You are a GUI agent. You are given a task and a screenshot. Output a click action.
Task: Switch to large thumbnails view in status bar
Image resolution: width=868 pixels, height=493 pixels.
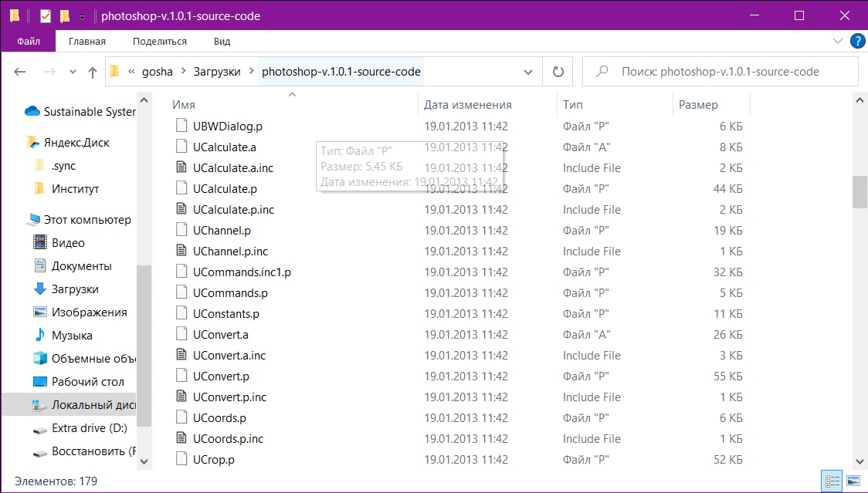[853, 481]
